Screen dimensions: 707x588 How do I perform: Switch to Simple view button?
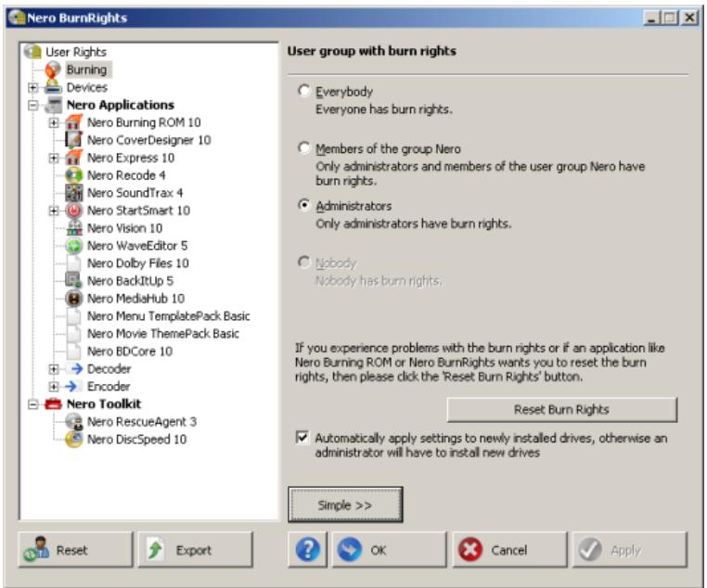pyautogui.click(x=345, y=505)
